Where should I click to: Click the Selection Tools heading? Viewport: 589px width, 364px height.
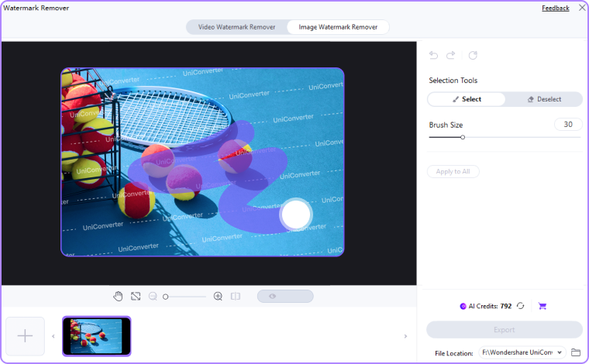click(x=453, y=81)
